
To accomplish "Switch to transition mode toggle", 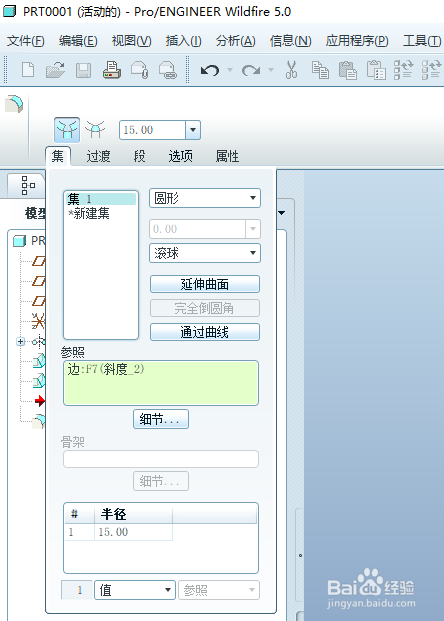I will (x=95, y=130).
